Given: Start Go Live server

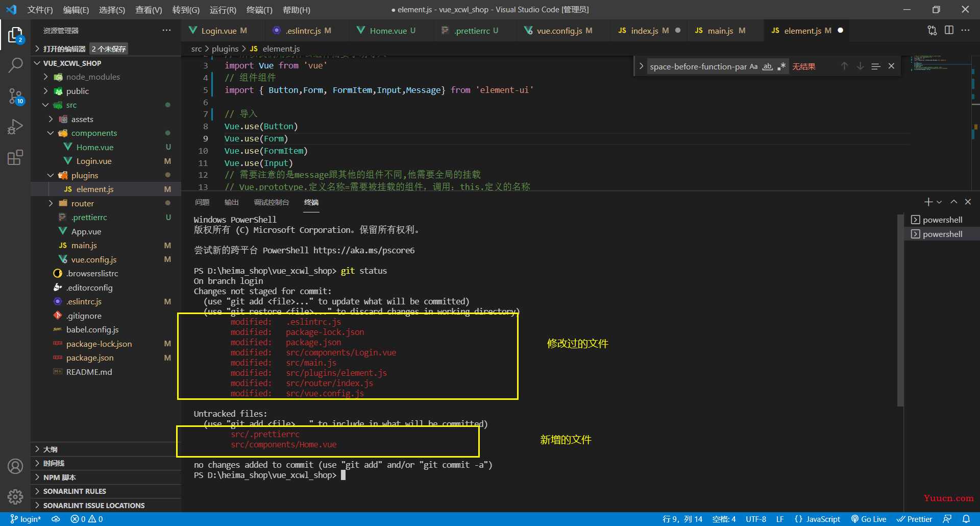Looking at the screenshot, I should [868, 519].
